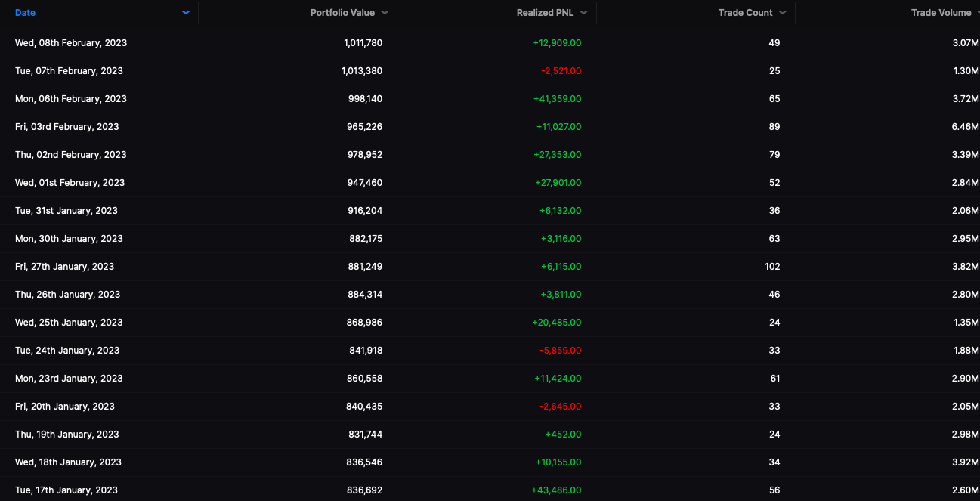Select the date Tue, 17th January, 2023
This screenshot has width=980, height=501.
[x=66, y=490]
